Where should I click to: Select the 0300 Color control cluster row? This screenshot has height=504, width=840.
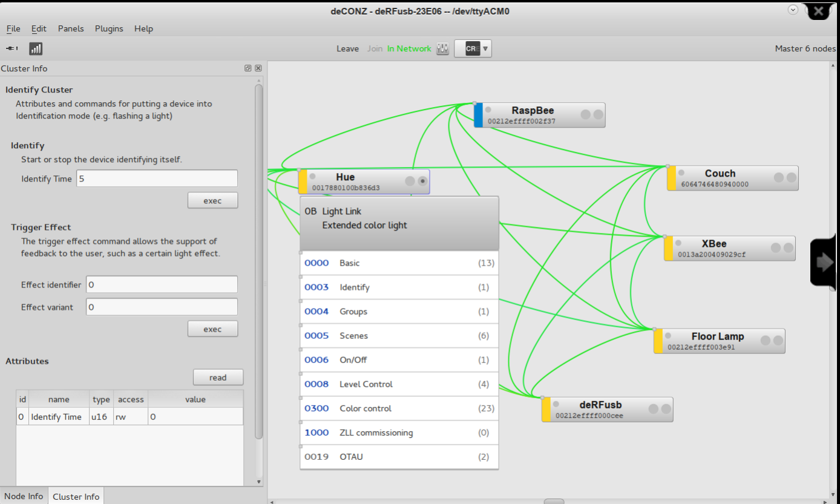pyautogui.click(x=399, y=408)
